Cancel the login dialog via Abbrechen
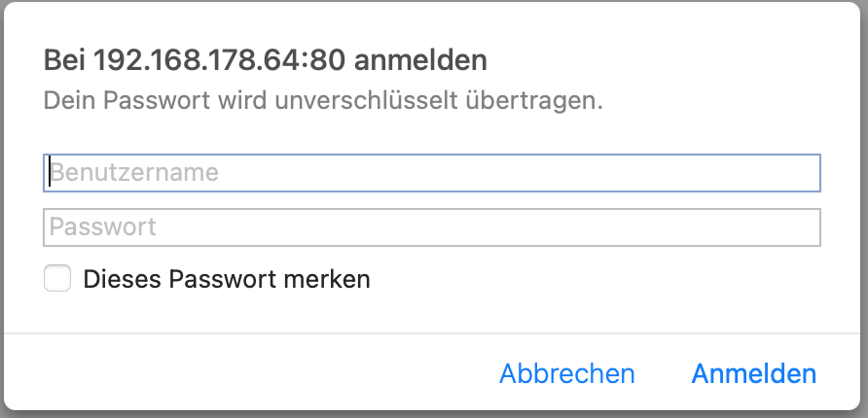 click(x=566, y=374)
